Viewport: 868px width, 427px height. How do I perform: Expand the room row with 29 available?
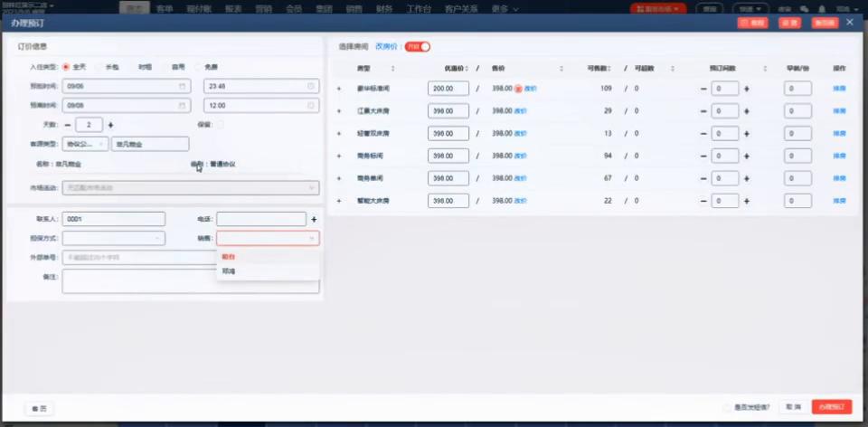click(x=339, y=110)
